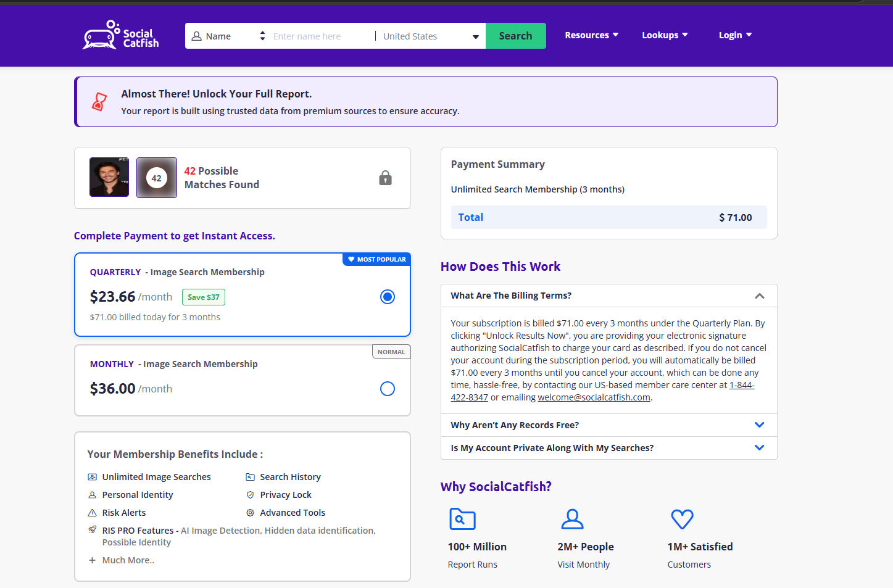Open the Login menu
Screen dimensions: 893x588
pos(735,35)
